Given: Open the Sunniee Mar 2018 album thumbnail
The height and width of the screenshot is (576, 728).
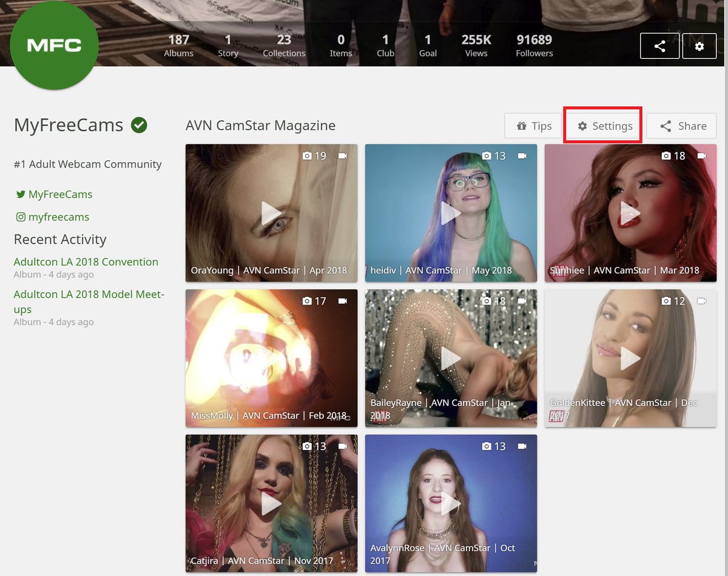Looking at the screenshot, I should [x=630, y=213].
